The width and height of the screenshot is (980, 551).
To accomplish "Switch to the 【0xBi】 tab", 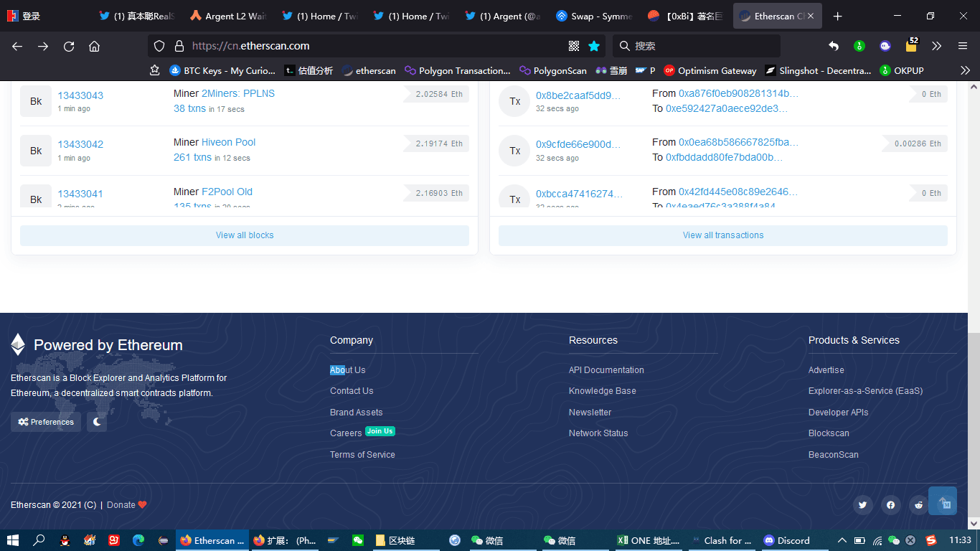I will [x=685, y=16].
